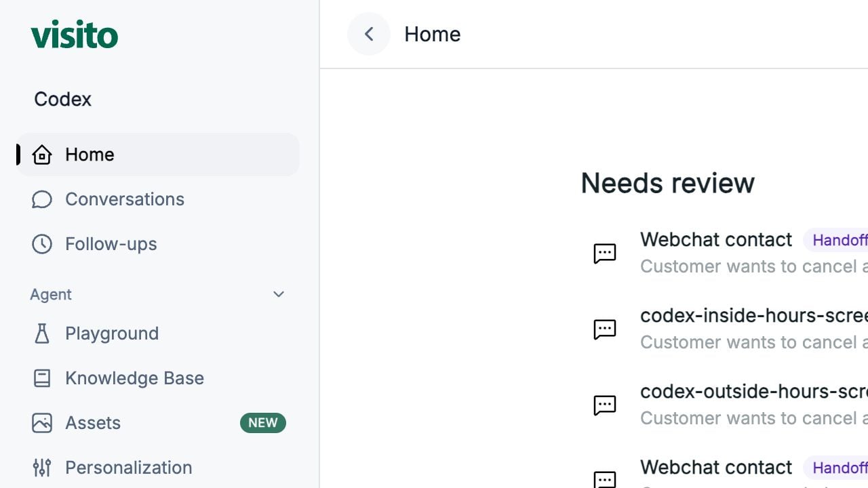Click summary text under first Webchat contact

754,266
